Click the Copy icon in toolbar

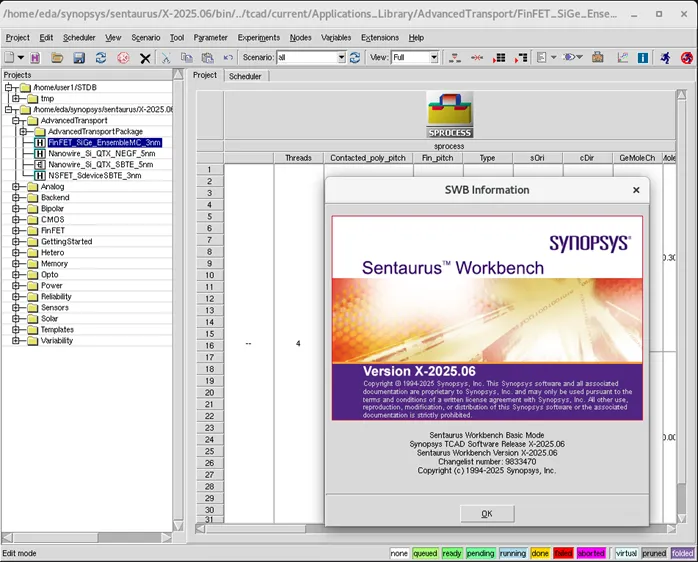point(187,57)
